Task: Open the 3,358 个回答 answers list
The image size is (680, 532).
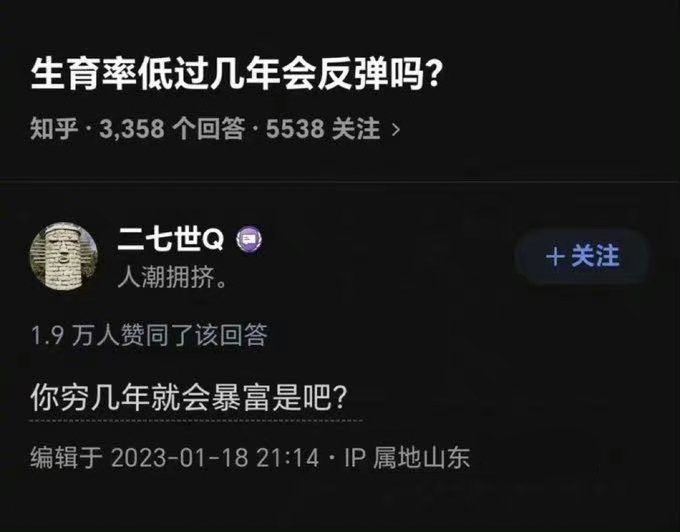Action: [172, 129]
